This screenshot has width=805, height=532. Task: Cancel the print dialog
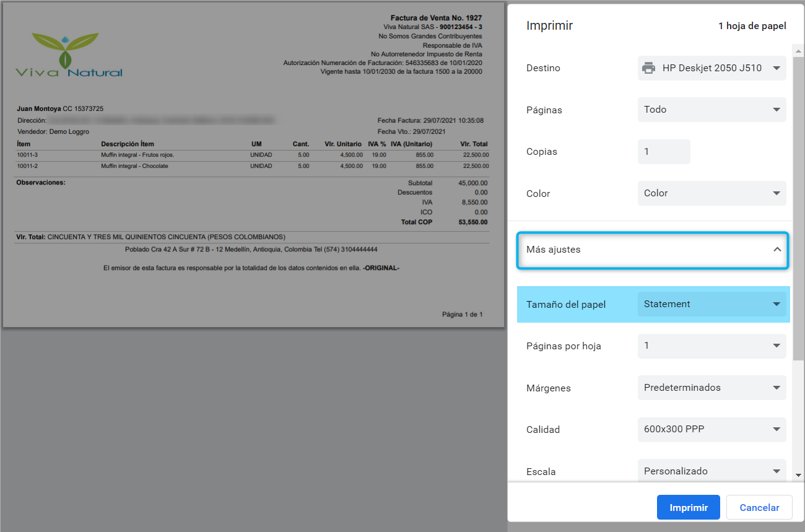click(759, 507)
